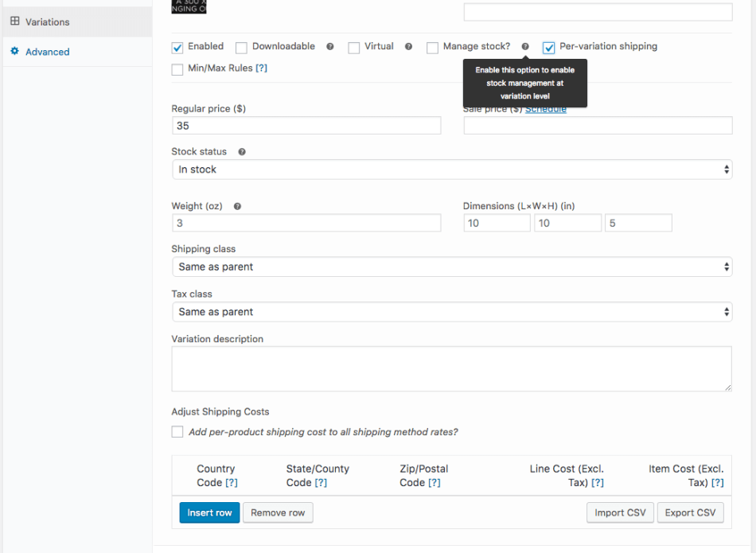
Task: Disable the Enabled checkbox
Action: click(177, 47)
